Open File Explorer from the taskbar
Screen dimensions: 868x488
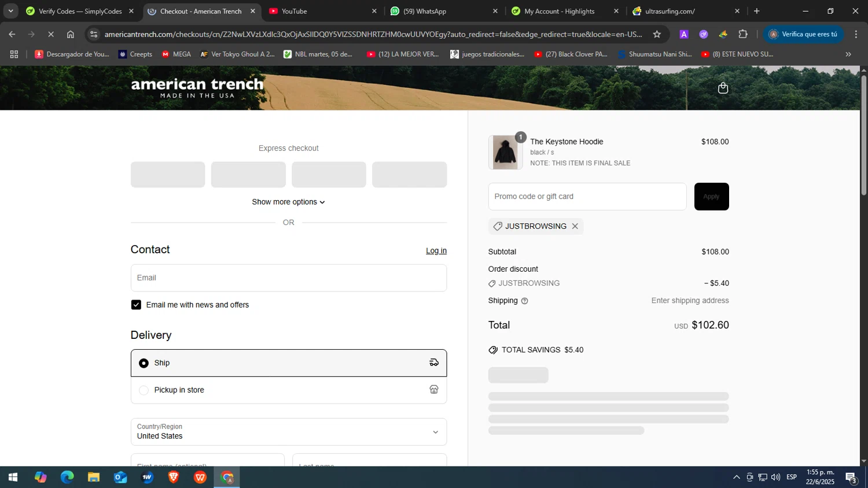click(x=94, y=477)
